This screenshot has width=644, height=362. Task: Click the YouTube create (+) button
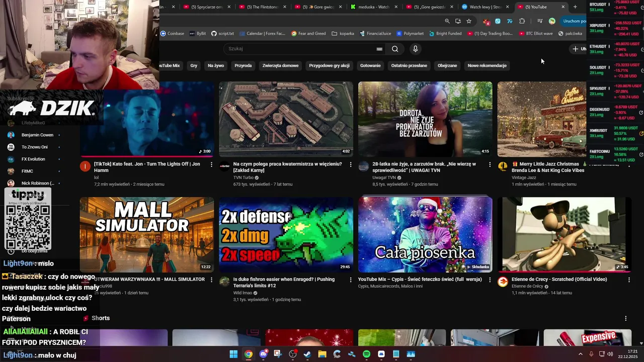(579, 49)
